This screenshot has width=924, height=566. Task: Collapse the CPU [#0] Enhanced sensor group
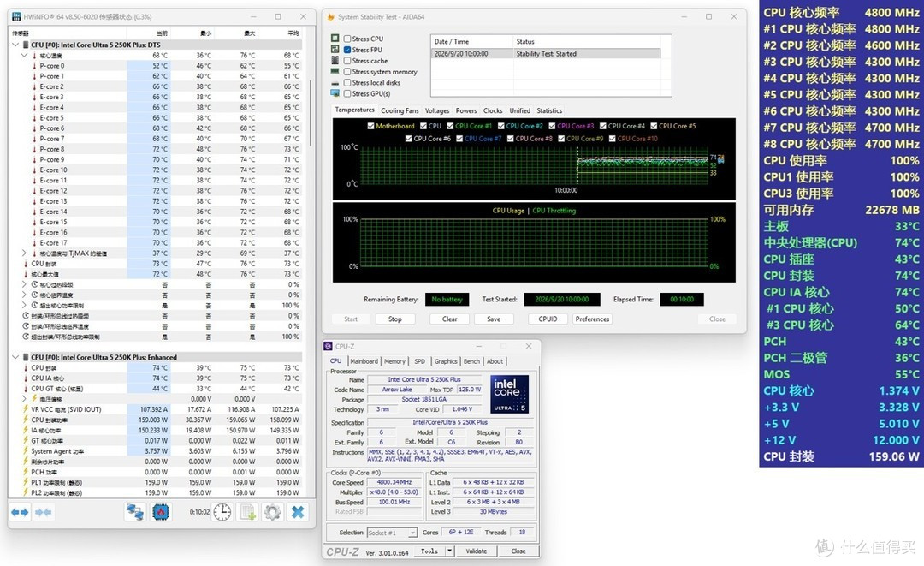[x=15, y=357]
